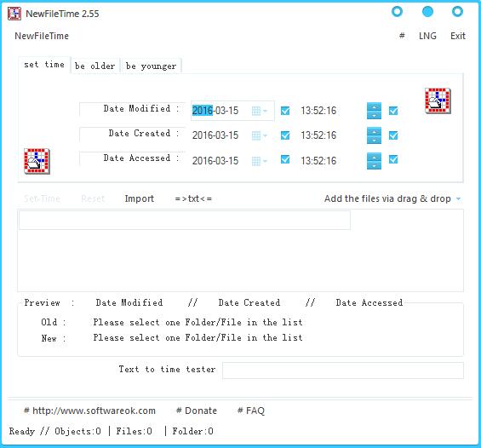Image resolution: width=481 pixels, height=448 pixels.
Task: Click the Date Accessed time spinner
Action: pyautogui.click(x=374, y=161)
